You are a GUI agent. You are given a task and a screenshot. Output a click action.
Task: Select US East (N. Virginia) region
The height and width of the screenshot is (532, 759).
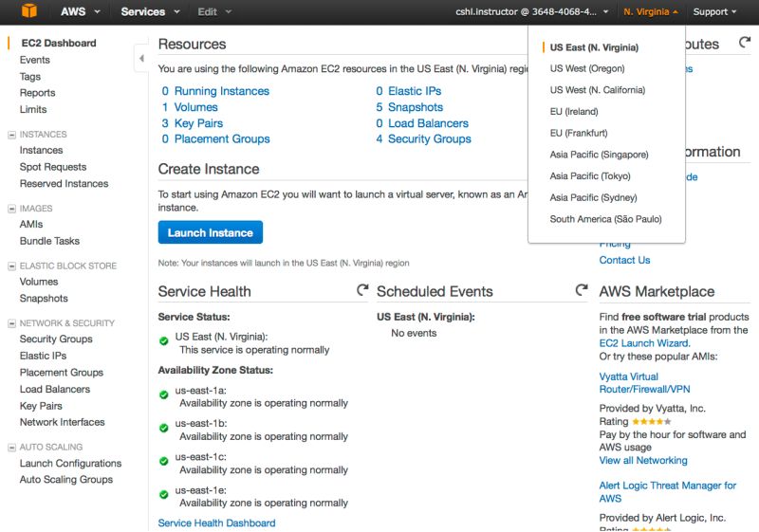coord(594,47)
